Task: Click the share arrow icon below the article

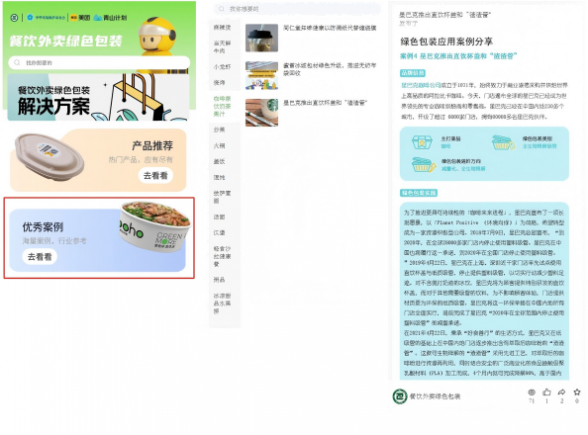Action: 561,392
